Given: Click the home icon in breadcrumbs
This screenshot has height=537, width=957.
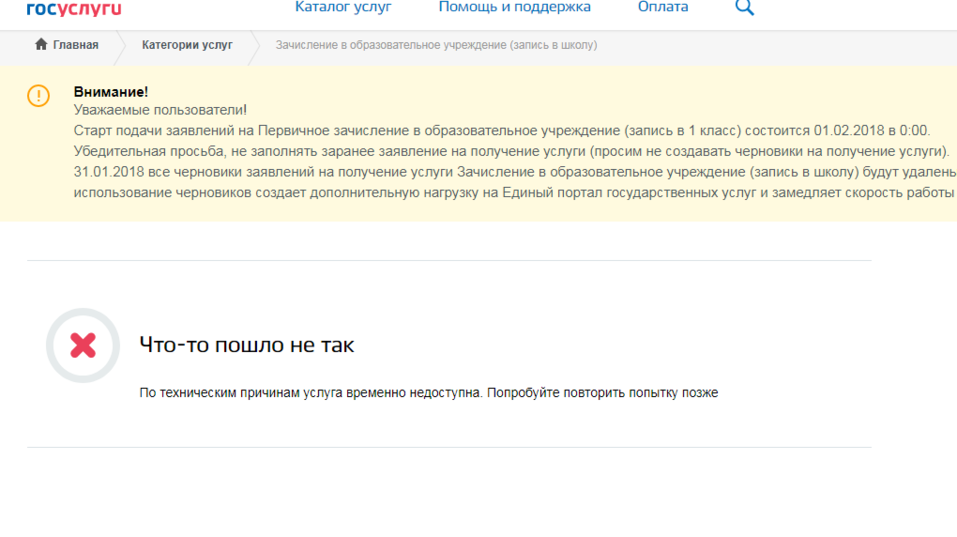Looking at the screenshot, I should (x=41, y=45).
